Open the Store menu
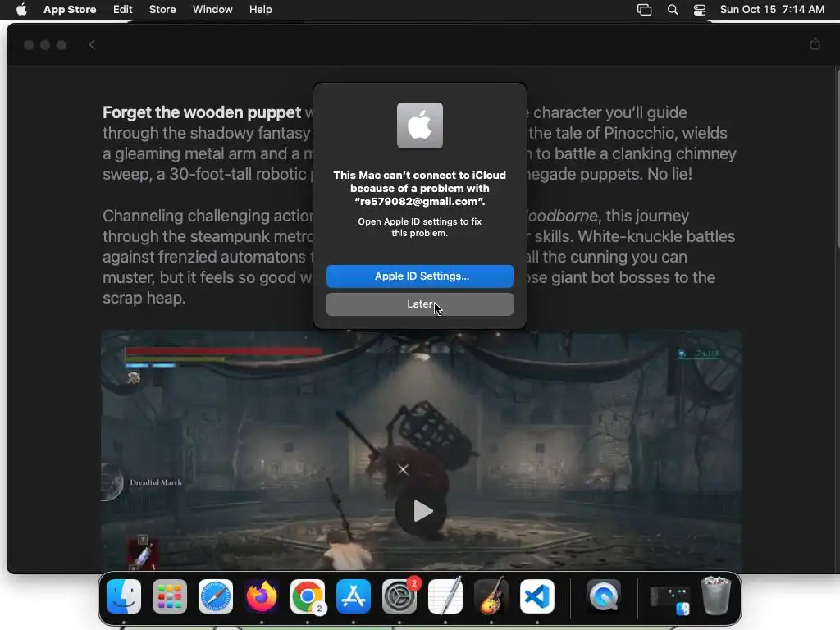 pos(162,10)
